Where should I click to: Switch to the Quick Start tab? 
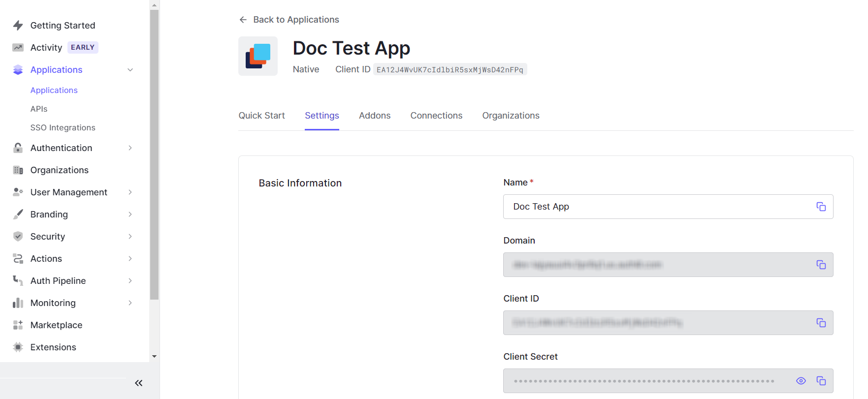coord(261,116)
